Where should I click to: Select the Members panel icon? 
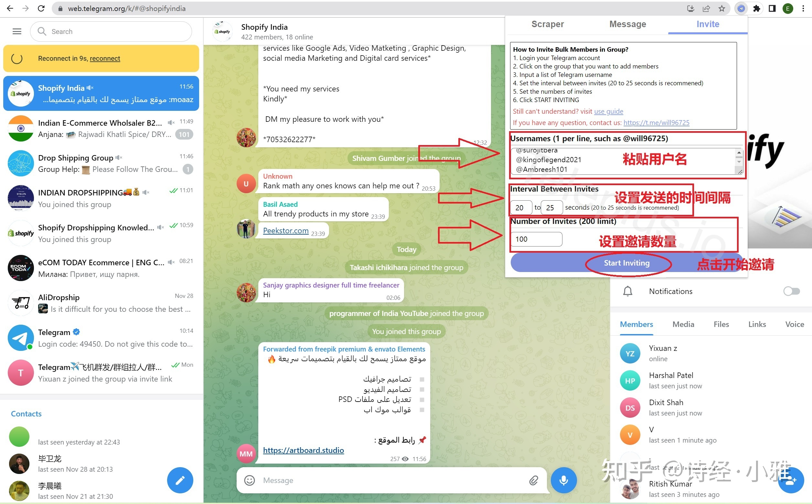click(x=636, y=324)
